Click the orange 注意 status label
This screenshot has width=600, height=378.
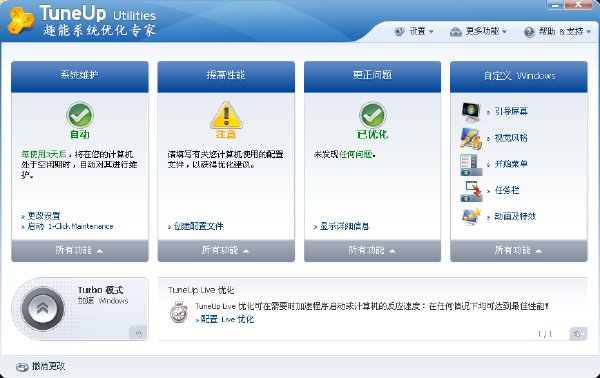[226, 135]
